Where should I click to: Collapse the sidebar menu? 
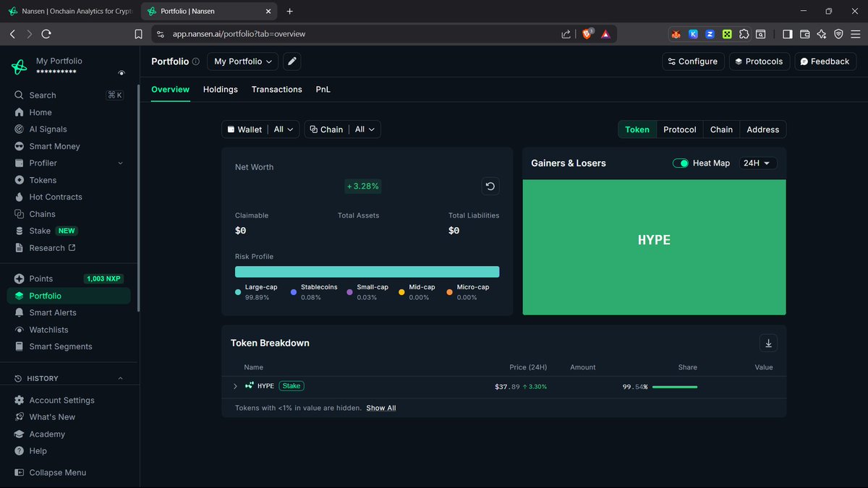pyautogui.click(x=51, y=473)
